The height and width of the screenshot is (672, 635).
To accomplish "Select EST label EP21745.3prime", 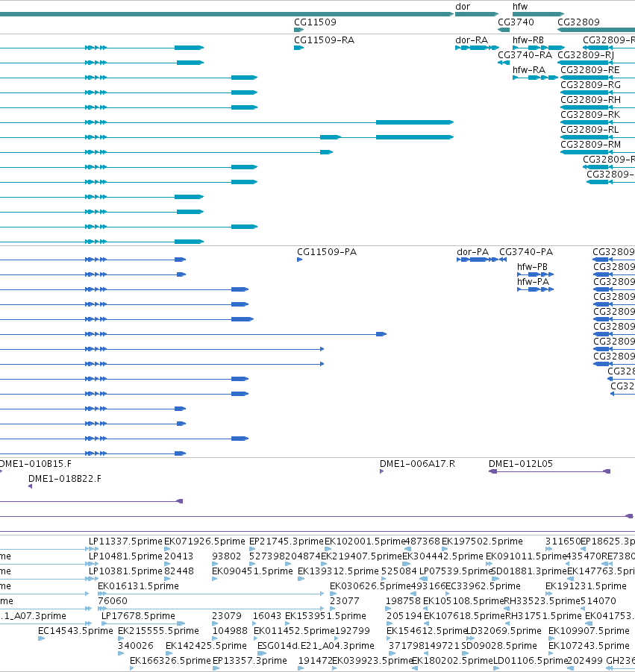I will click(x=287, y=541).
